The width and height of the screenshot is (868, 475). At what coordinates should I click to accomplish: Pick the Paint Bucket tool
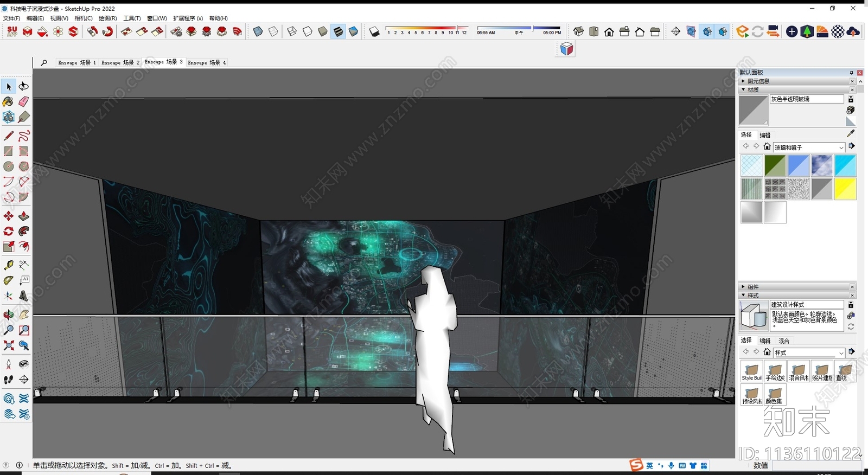point(8,102)
